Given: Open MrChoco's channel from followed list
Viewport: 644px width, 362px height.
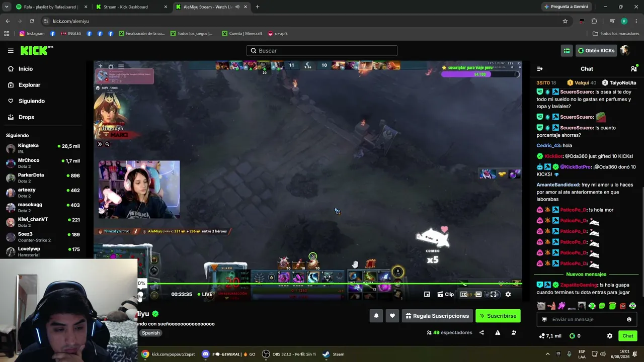Looking at the screenshot, I should click(x=43, y=163).
